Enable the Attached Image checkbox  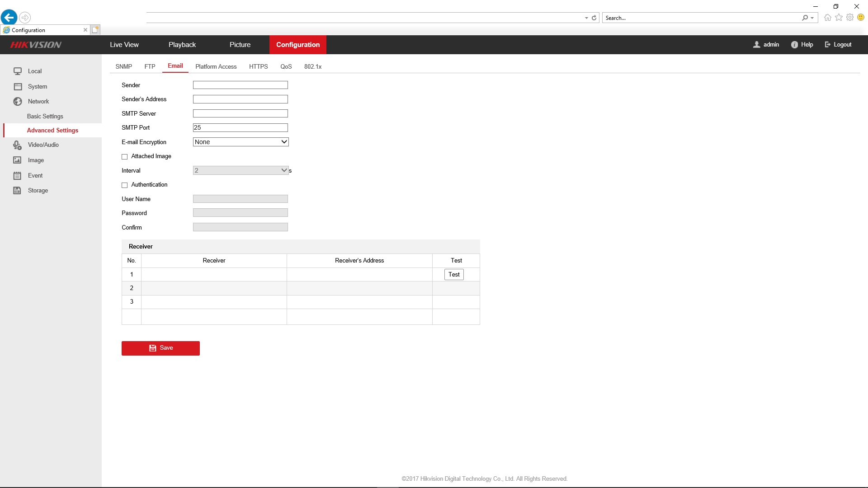[x=125, y=157]
